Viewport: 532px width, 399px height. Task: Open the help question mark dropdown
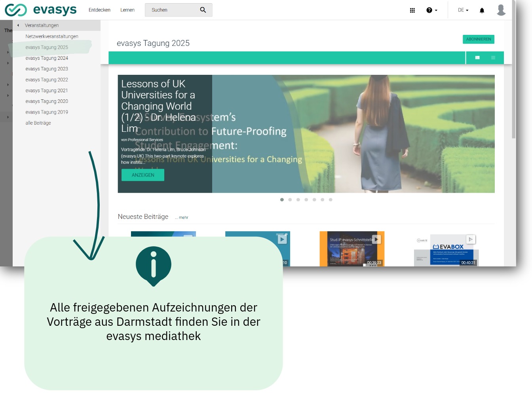point(431,10)
